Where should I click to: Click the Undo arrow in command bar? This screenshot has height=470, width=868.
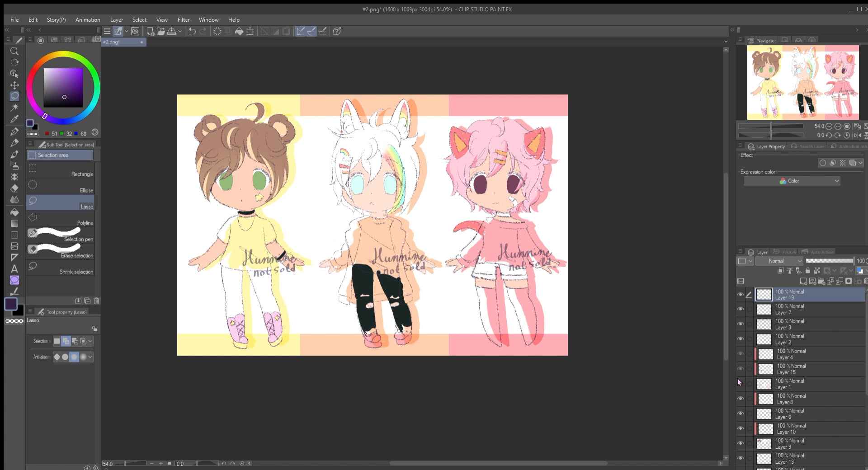tap(192, 31)
